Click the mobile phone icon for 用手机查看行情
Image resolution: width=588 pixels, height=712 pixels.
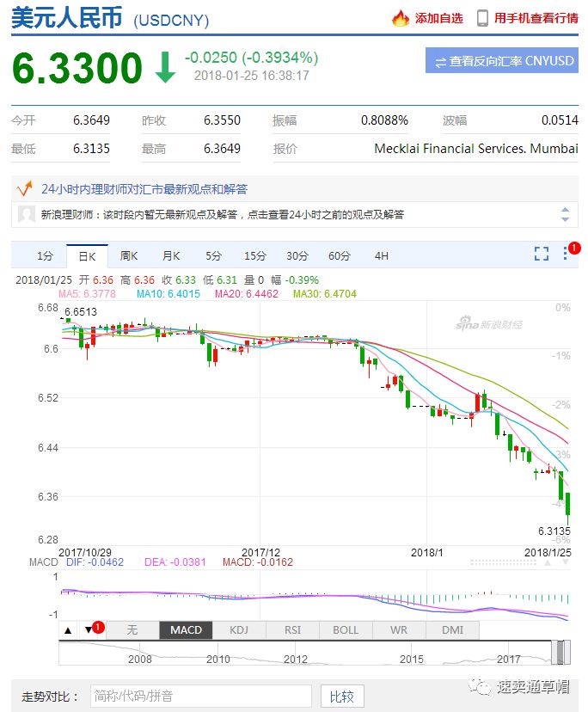482,18
